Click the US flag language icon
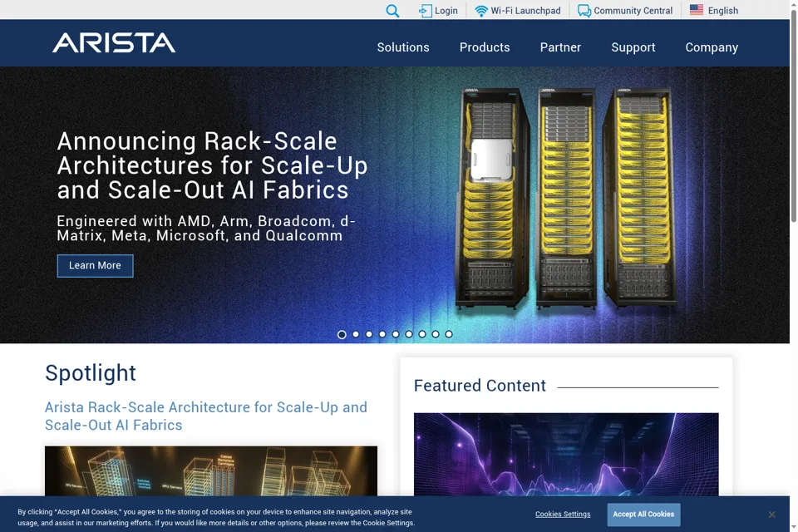The image size is (798, 532). (697, 10)
